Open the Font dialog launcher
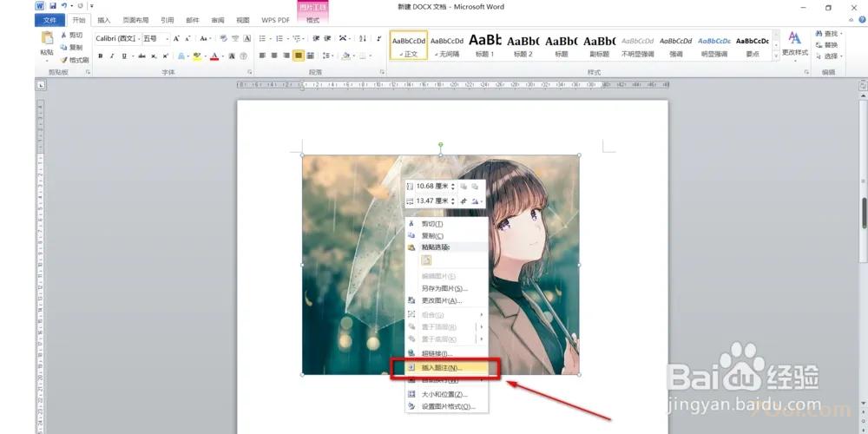The image size is (868, 434). pyautogui.click(x=250, y=72)
